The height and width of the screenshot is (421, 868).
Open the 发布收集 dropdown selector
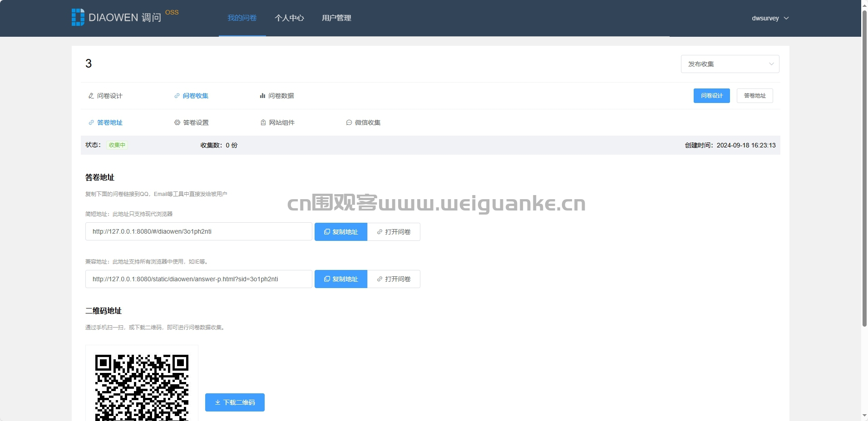click(730, 64)
